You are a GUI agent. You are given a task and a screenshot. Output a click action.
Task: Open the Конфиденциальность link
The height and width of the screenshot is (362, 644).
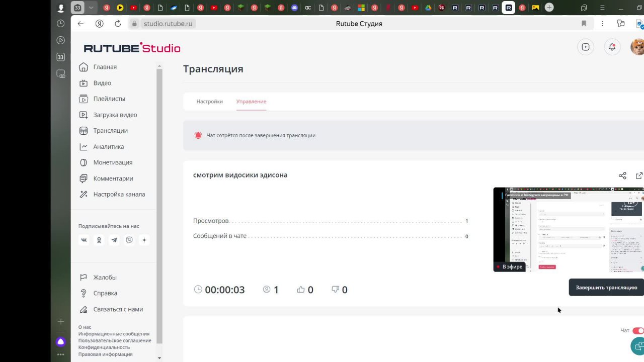[x=104, y=347]
